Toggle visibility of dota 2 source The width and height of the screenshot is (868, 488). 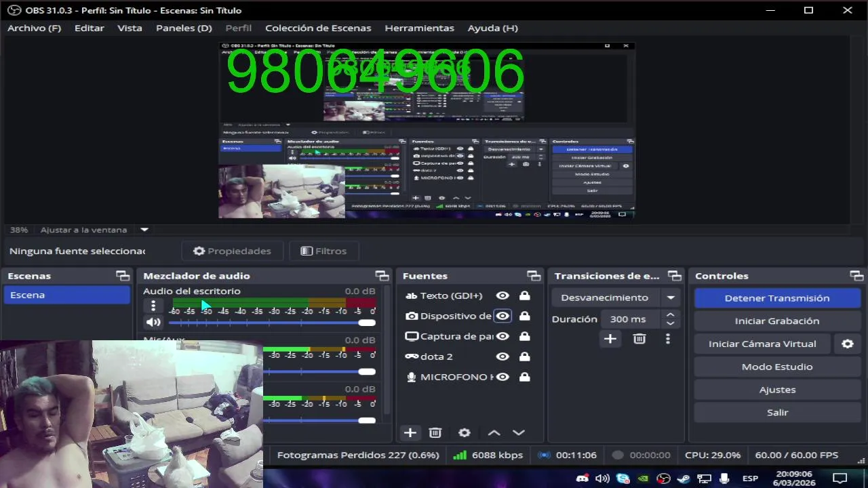[502, 357]
